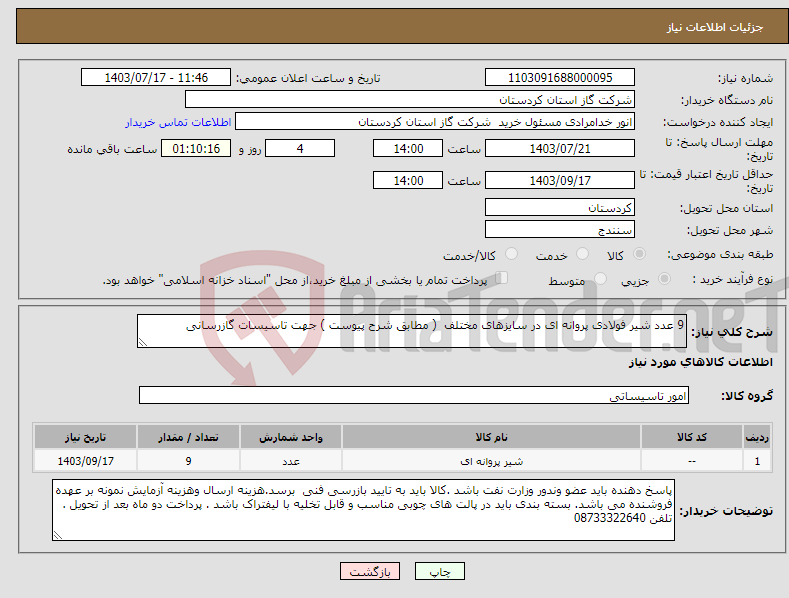Viewport: 789px width, 598px height.
Task: Select the کالا radio button
Action: [639, 254]
